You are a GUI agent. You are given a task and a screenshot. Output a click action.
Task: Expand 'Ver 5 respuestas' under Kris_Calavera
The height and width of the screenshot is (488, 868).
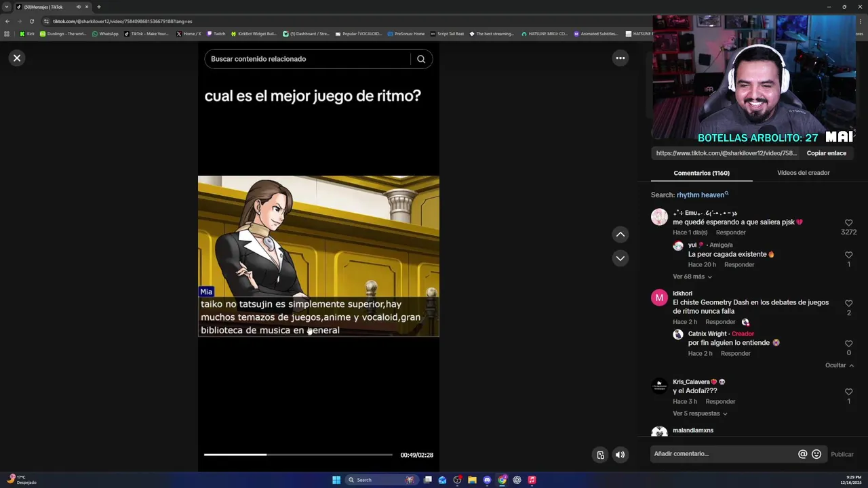pyautogui.click(x=700, y=413)
